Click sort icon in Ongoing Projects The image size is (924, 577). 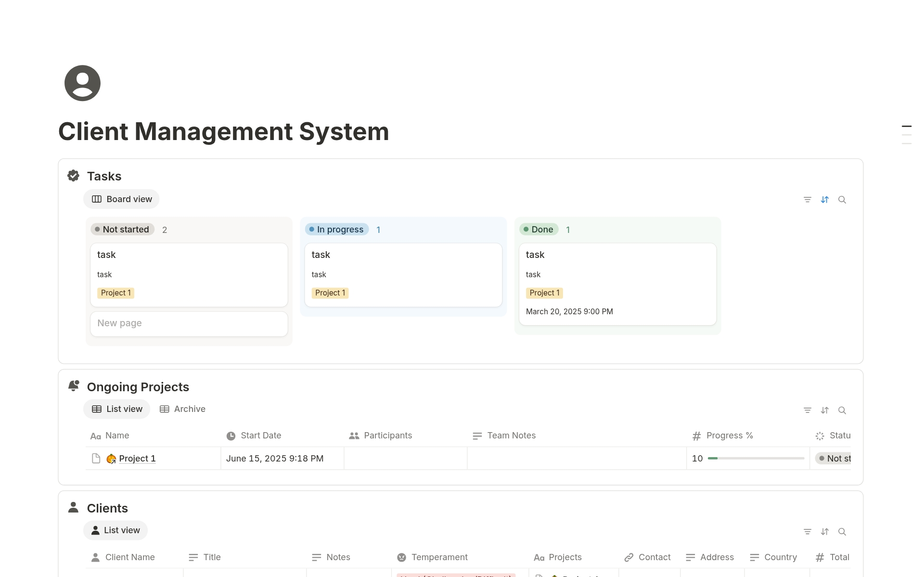coord(824,410)
